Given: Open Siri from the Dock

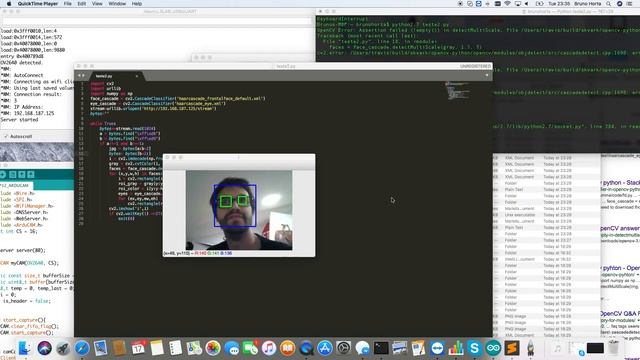Looking at the screenshot, I should coord(44,348).
